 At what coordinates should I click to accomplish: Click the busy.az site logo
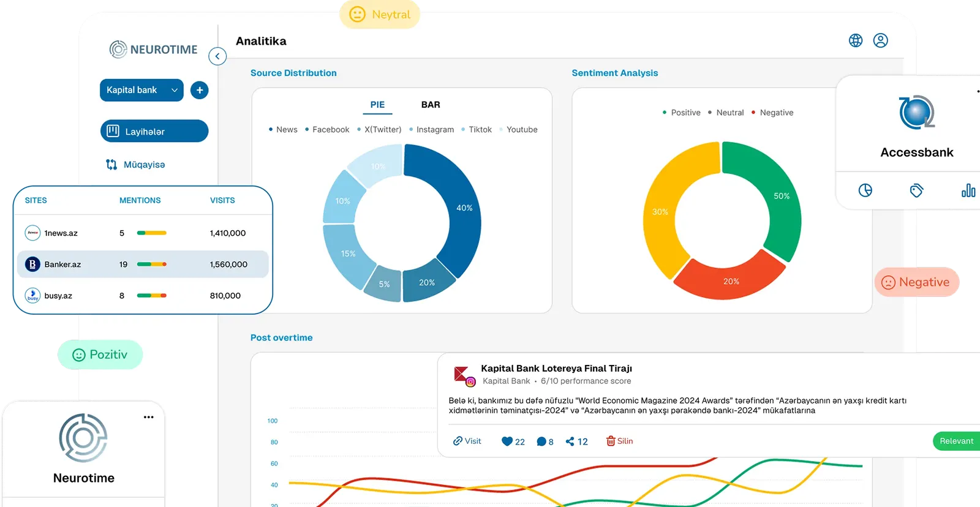tap(32, 296)
